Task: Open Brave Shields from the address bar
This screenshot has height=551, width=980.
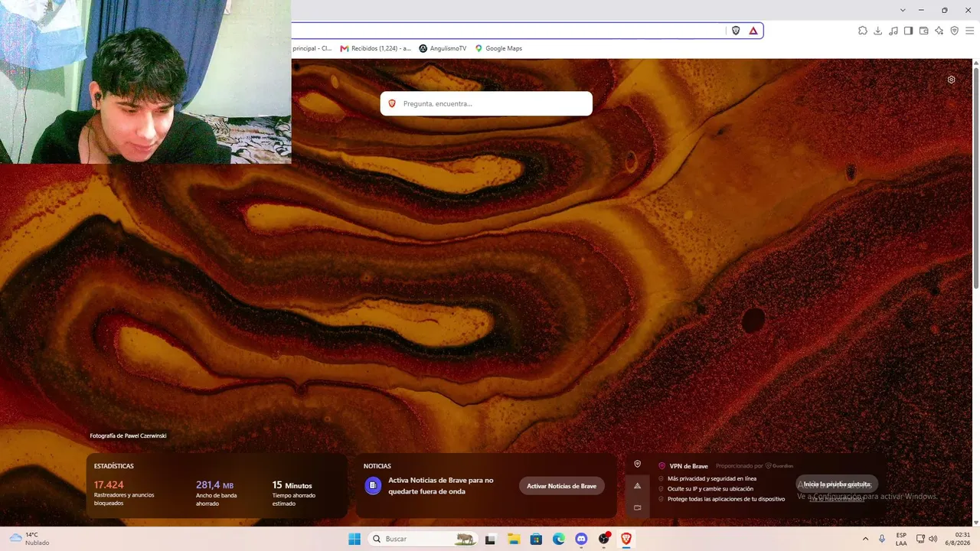Action: (x=736, y=31)
